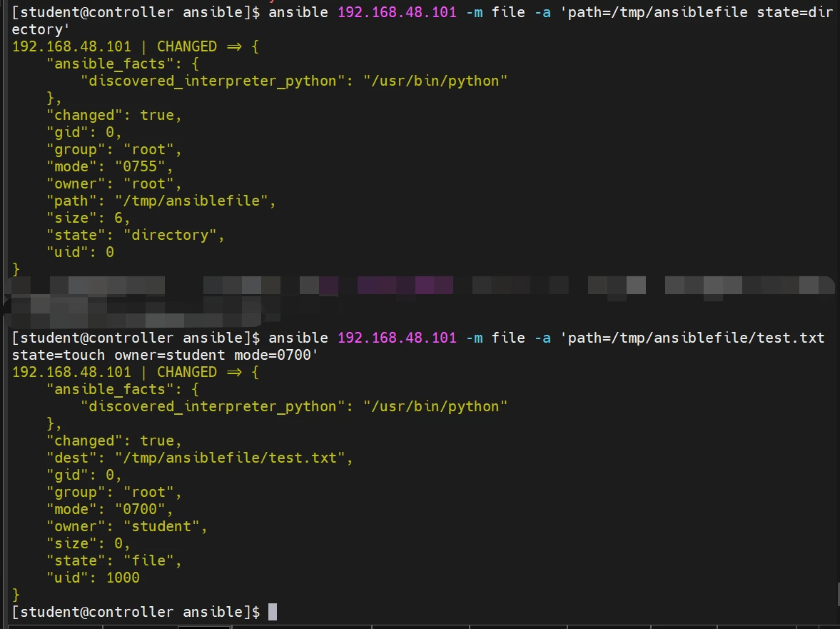Click "state=dir" at the end of the first line
This screenshot has width=840, height=629.
click(x=794, y=13)
